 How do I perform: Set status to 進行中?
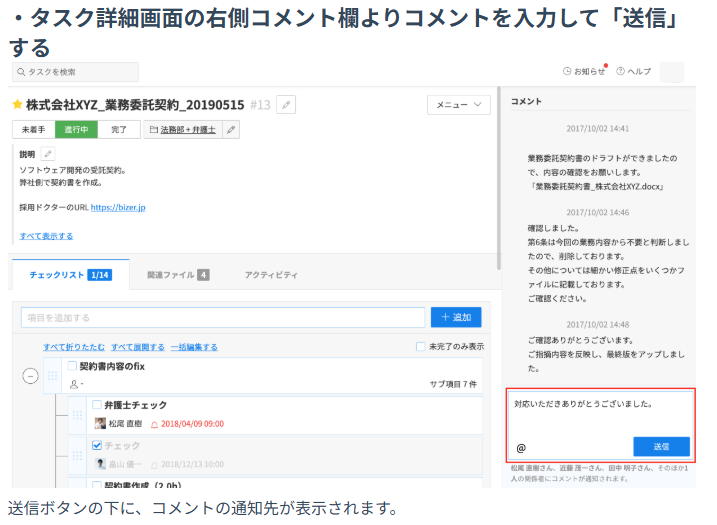pyautogui.click(x=76, y=130)
